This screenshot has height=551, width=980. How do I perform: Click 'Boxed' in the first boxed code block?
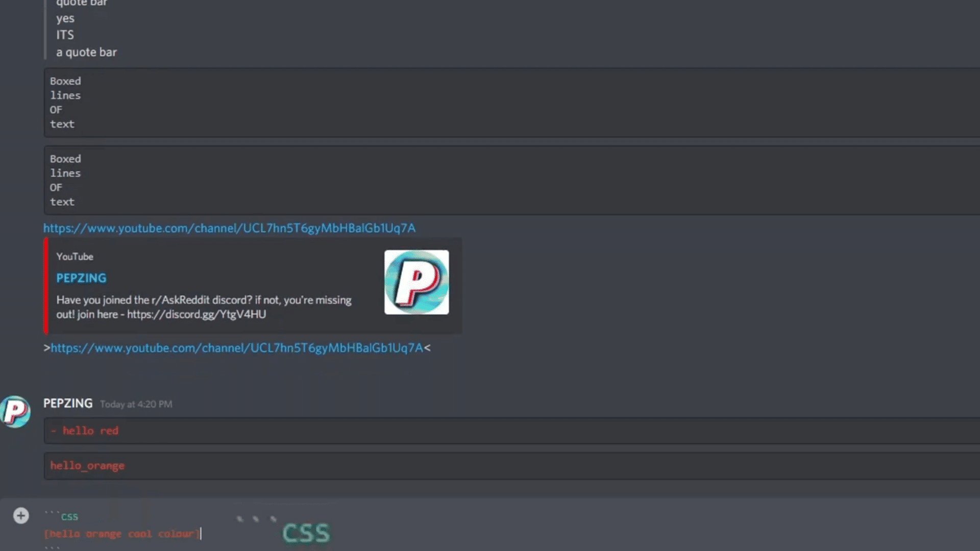point(65,81)
